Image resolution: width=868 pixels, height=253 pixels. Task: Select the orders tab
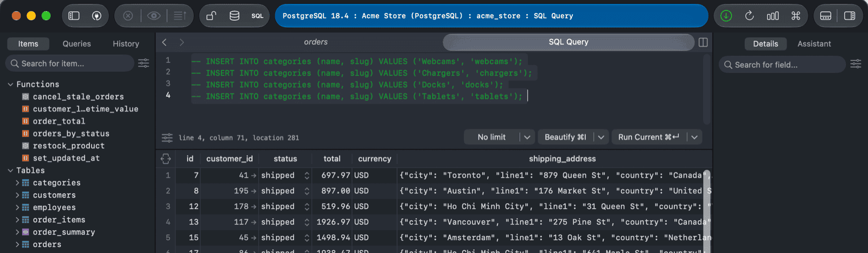316,42
